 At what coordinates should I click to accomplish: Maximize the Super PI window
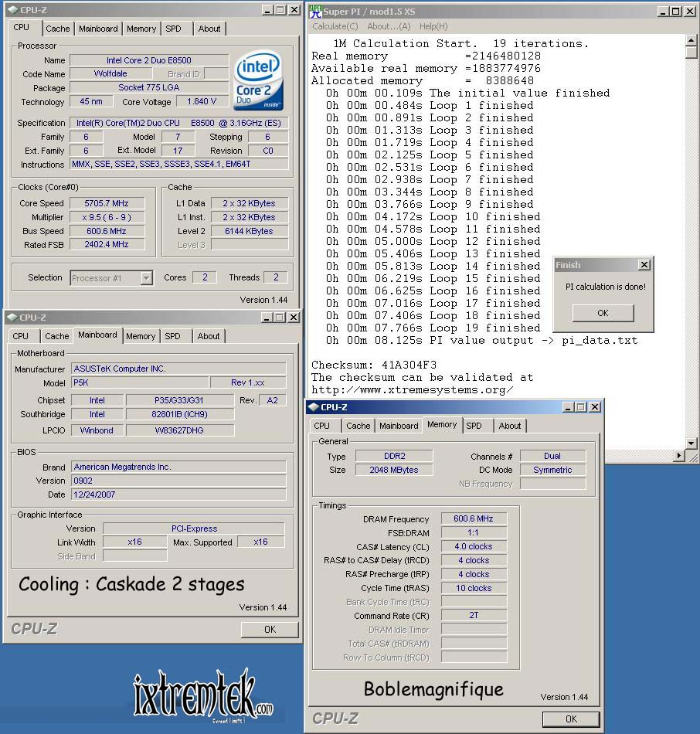click(x=676, y=12)
